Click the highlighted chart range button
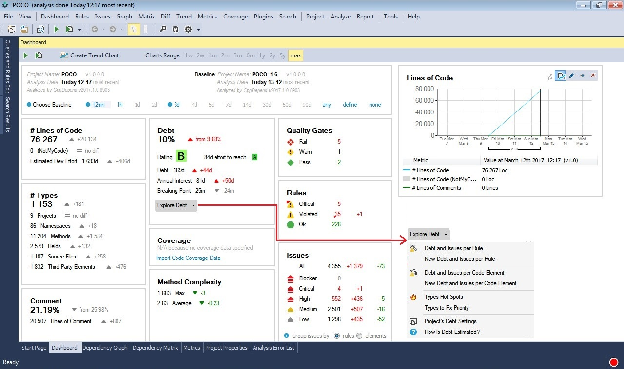The height and width of the screenshot is (369, 624). (x=295, y=55)
